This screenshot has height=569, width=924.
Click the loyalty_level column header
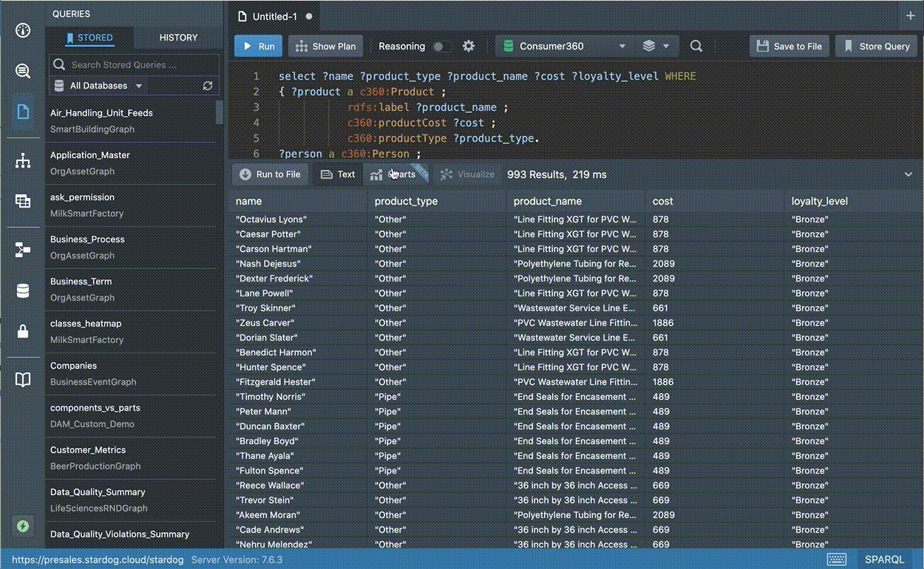click(854, 201)
